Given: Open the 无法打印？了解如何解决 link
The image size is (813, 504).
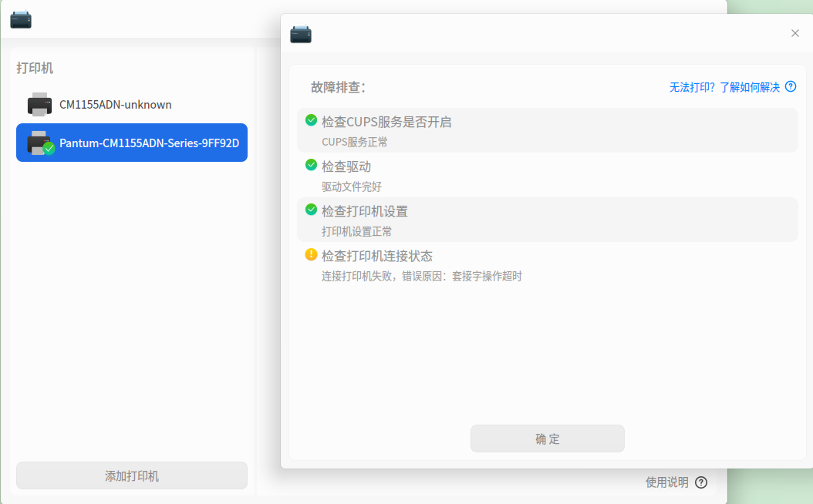Looking at the screenshot, I should [724, 87].
